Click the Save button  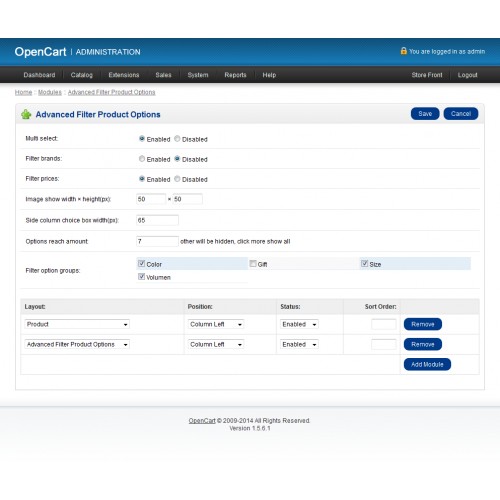click(425, 114)
